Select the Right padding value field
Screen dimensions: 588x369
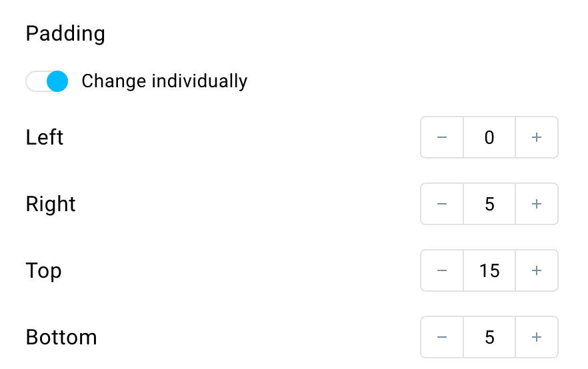489,204
